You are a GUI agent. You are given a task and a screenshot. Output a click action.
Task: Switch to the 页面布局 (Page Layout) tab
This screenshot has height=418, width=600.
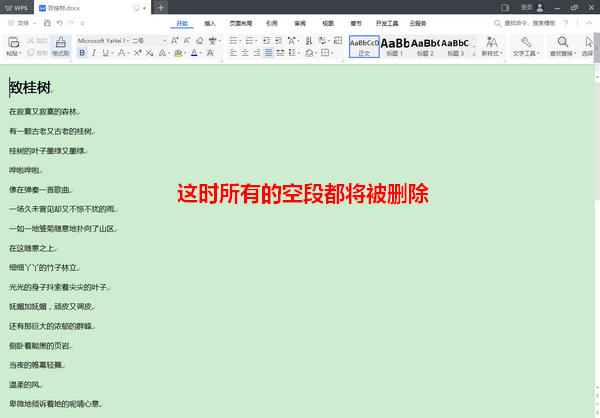point(239,21)
